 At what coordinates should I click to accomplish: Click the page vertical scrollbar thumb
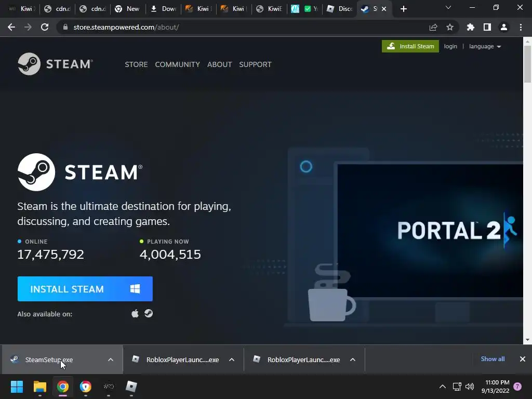click(527, 64)
